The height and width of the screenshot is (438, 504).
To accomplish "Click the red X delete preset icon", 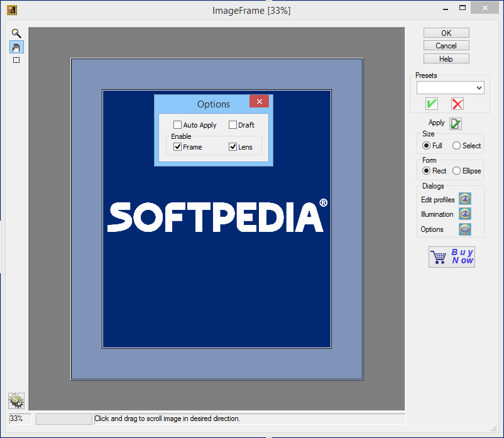I will 457,104.
